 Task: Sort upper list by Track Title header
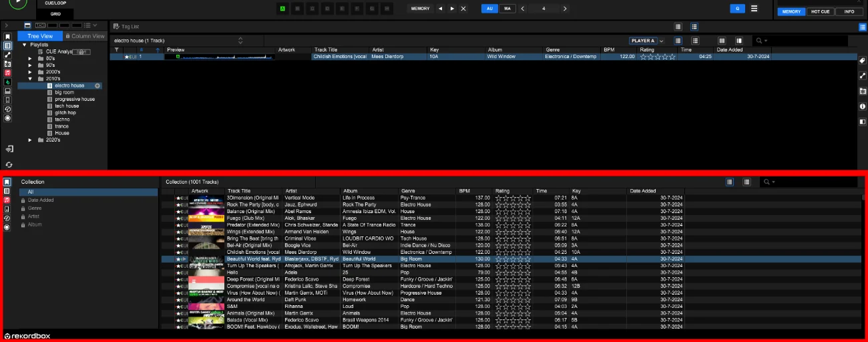coord(339,50)
